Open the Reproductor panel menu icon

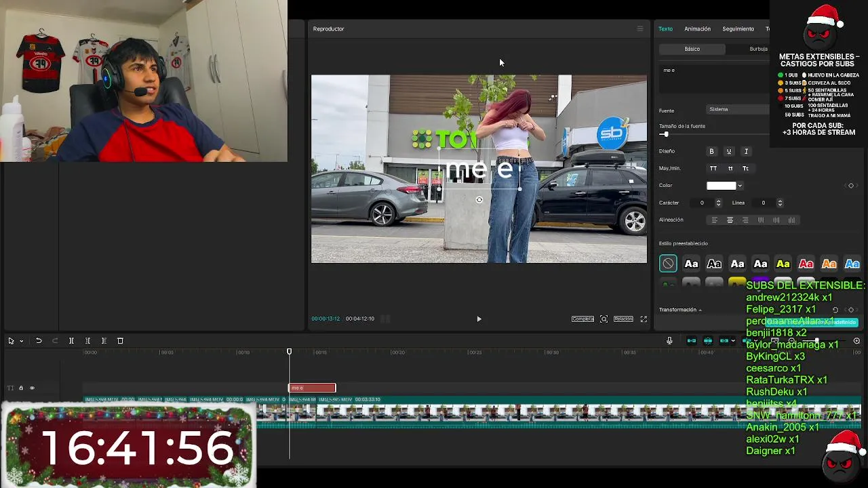(x=639, y=28)
